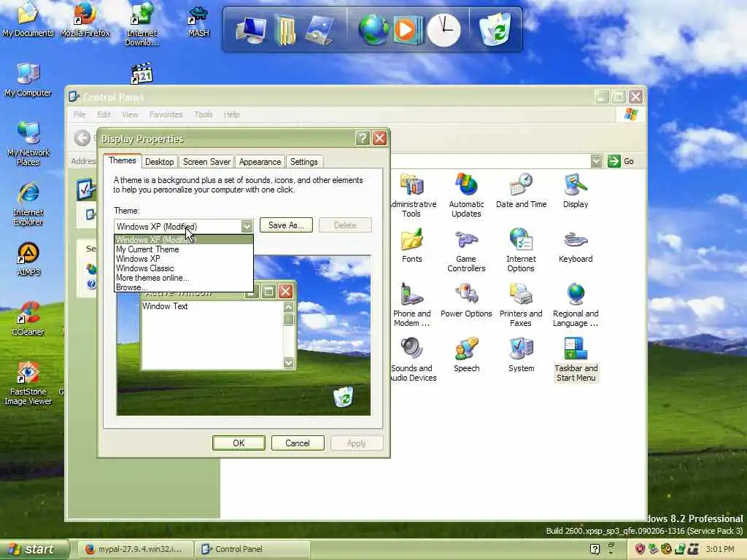Image resolution: width=747 pixels, height=560 pixels.
Task: Click the Control Panel taskbar button
Action: pos(252,549)
